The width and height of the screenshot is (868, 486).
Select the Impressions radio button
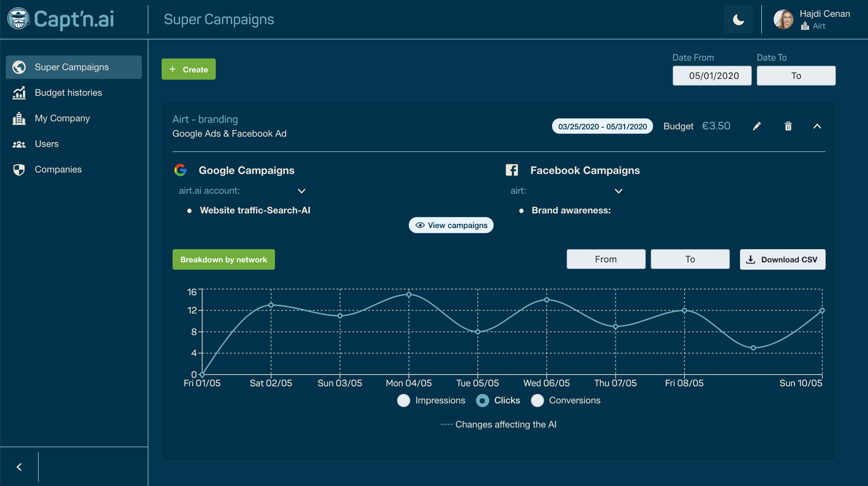(404, 401)
